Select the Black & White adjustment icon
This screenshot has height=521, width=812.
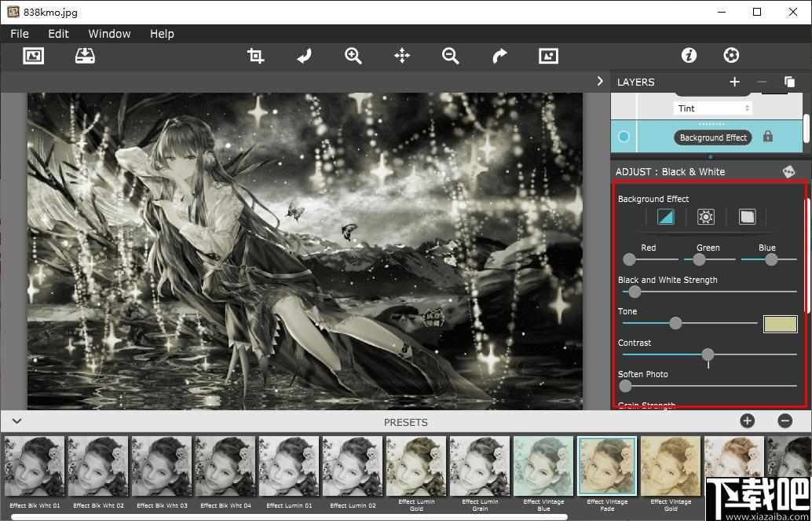click(x=666, y=217)
